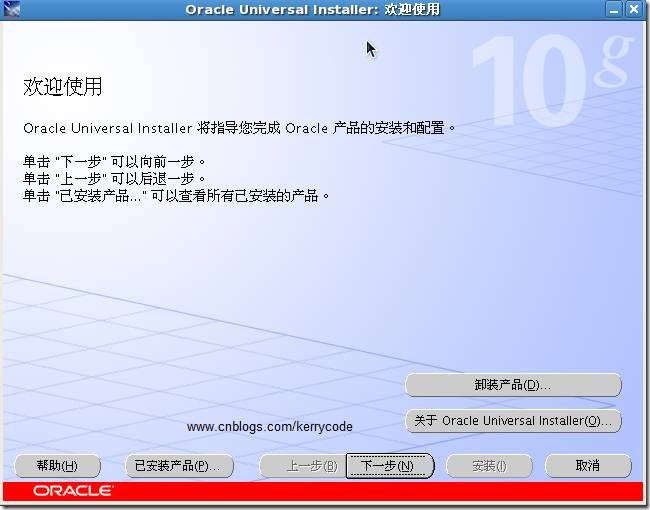This screenshot has height=510, width=650.
Task: Click the 安装(I) button
Action: tap(489, 466)
